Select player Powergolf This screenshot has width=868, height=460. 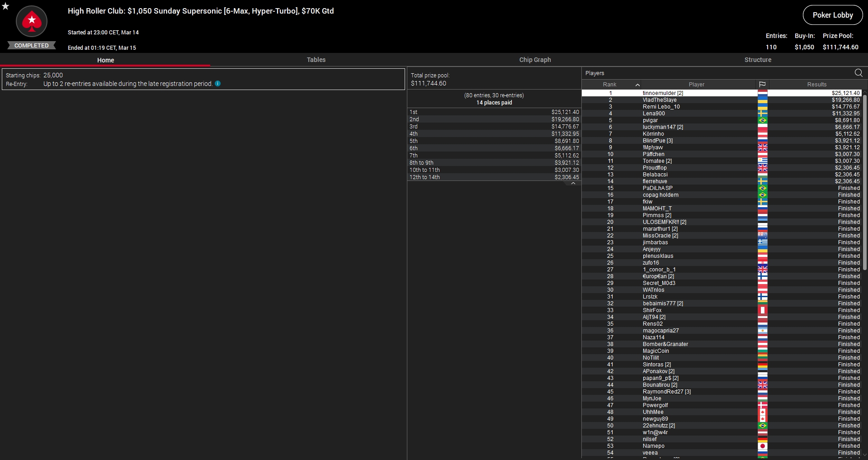pyautogui.click(x=722, y=405)
